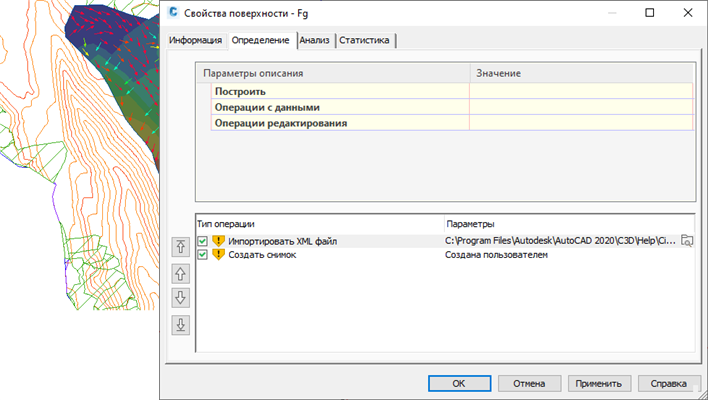Cancel the dialog with Отмена
708x400 pixels.
click(529, 384)
